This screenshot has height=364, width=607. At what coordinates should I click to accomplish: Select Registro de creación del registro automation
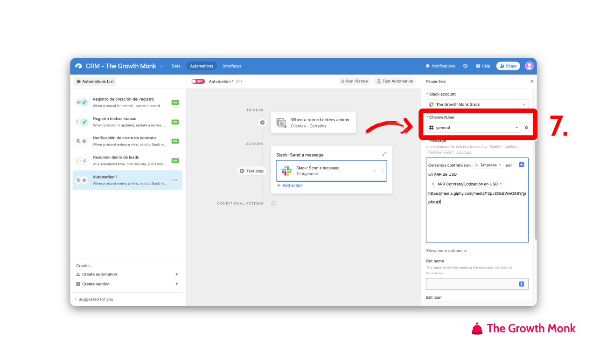127,103
